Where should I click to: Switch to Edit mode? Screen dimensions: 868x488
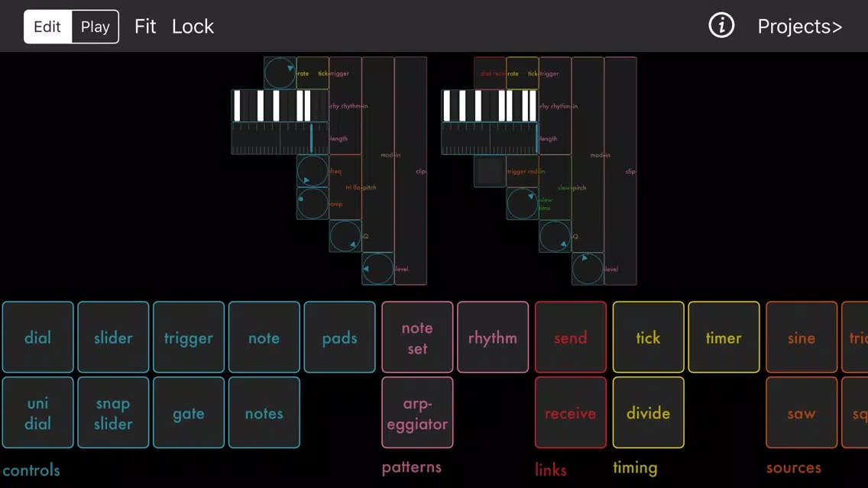click(47, 27)
